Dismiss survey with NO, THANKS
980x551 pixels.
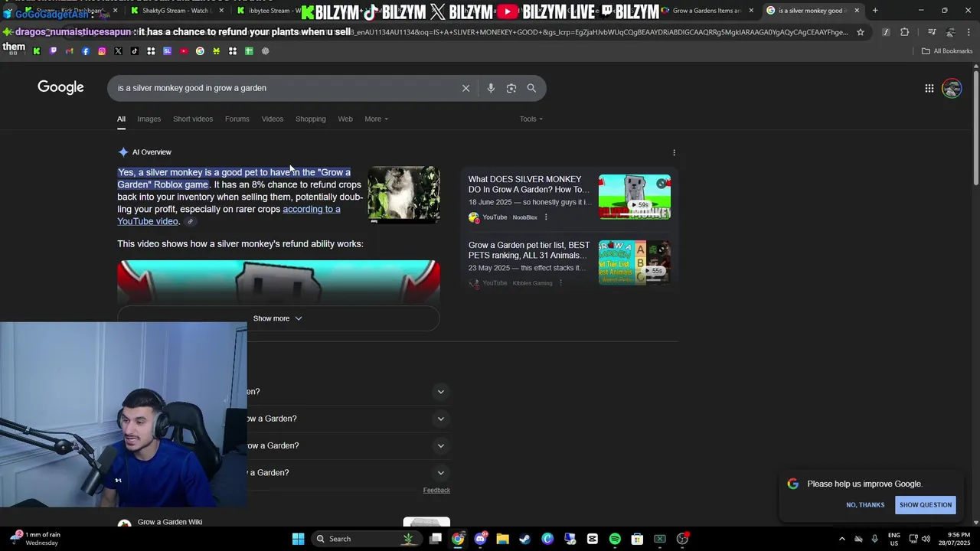865,505
